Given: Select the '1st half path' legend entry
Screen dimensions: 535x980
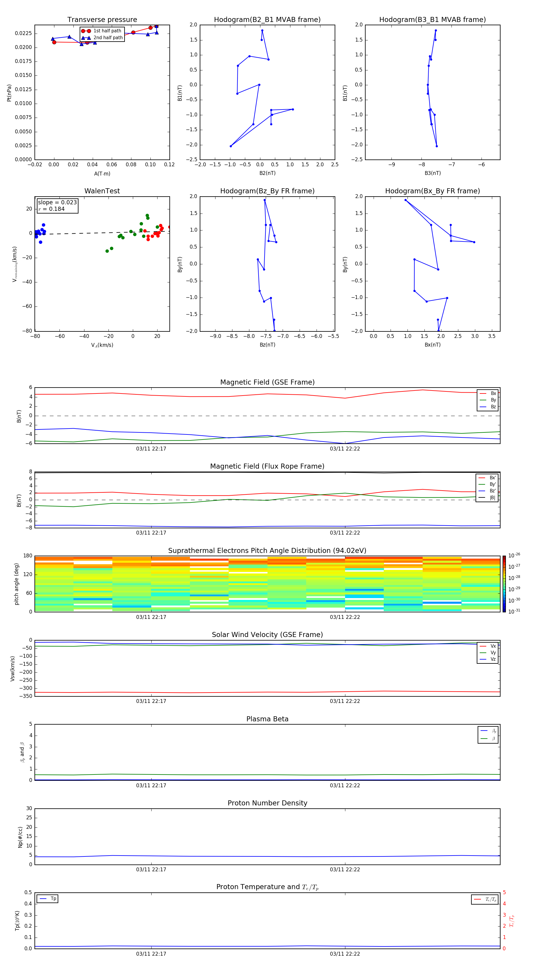Looking at the screenshot, I should coord(101,31).
